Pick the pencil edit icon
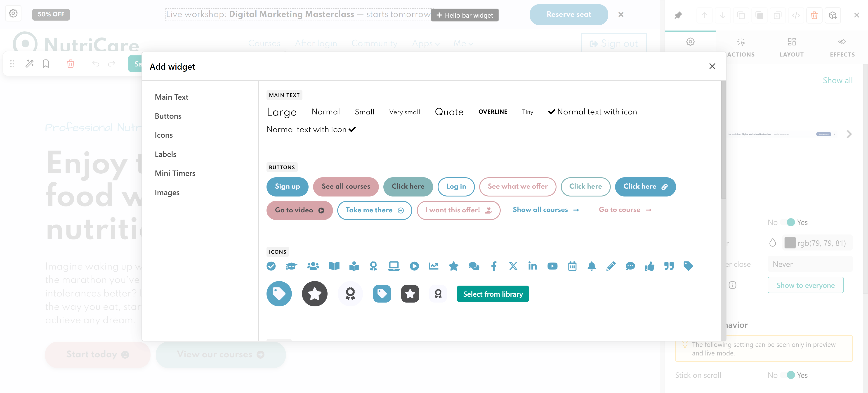 pyautogui.click(x=611, y=266)
